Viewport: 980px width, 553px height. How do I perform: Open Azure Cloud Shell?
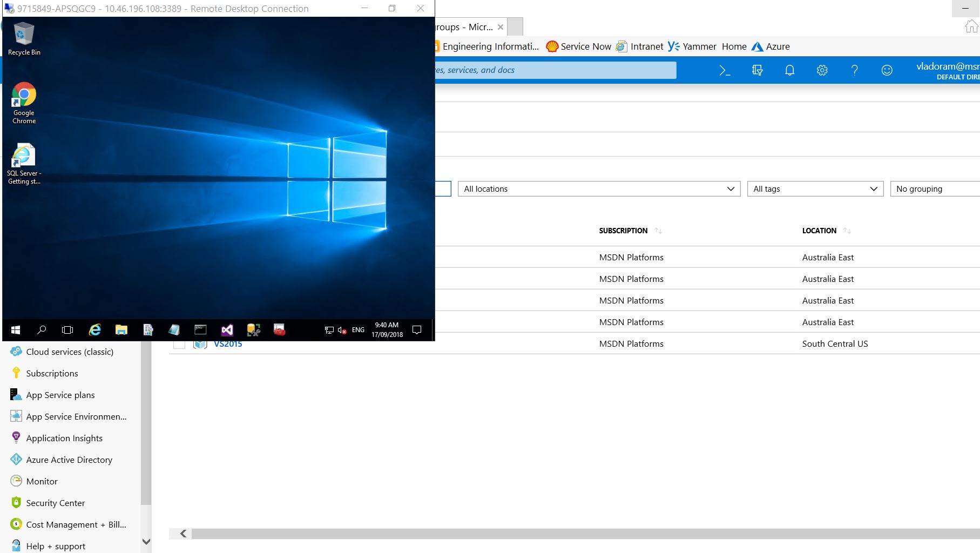(x=725, y=70)
